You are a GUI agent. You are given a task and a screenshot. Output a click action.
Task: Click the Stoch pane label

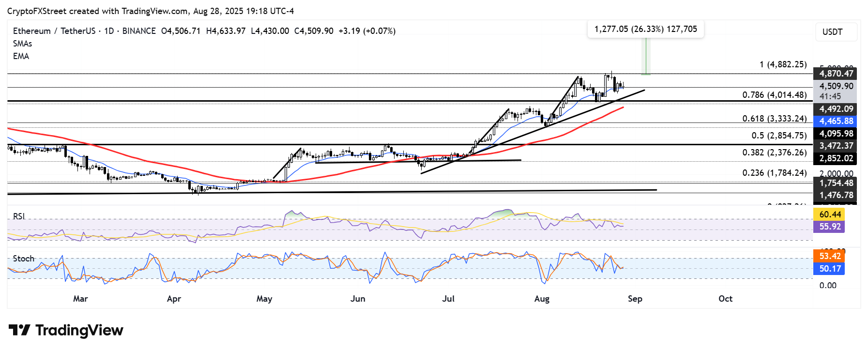[24, 259]
